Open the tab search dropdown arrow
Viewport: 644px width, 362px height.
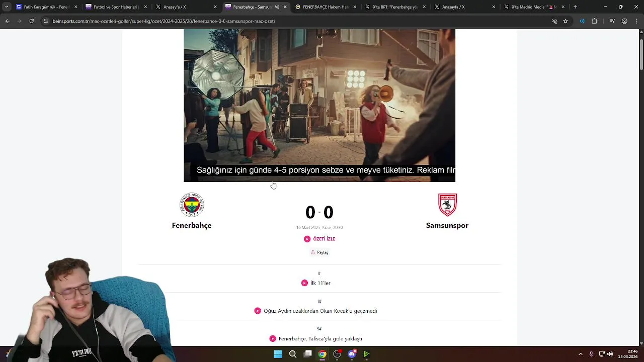click(x=7, y=7)
